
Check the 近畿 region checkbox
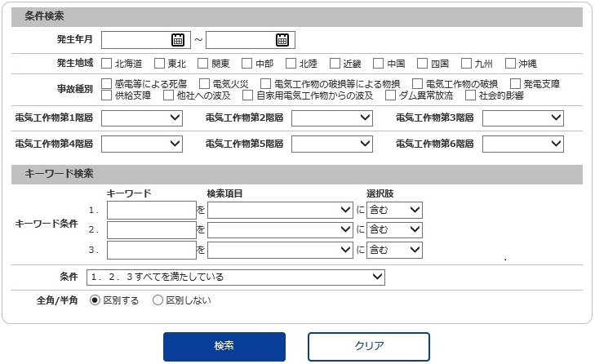click(335, 64)
